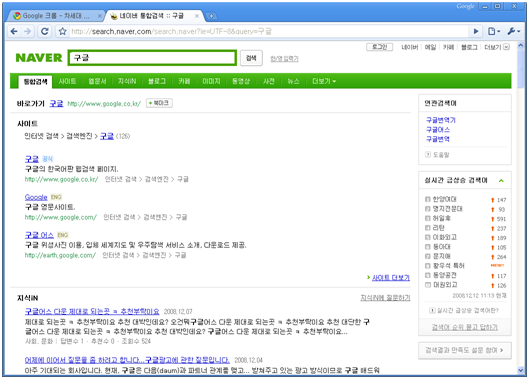Reload the page with the refresh icon
Screen dimensions: 529x379
[x=45, y=31]
